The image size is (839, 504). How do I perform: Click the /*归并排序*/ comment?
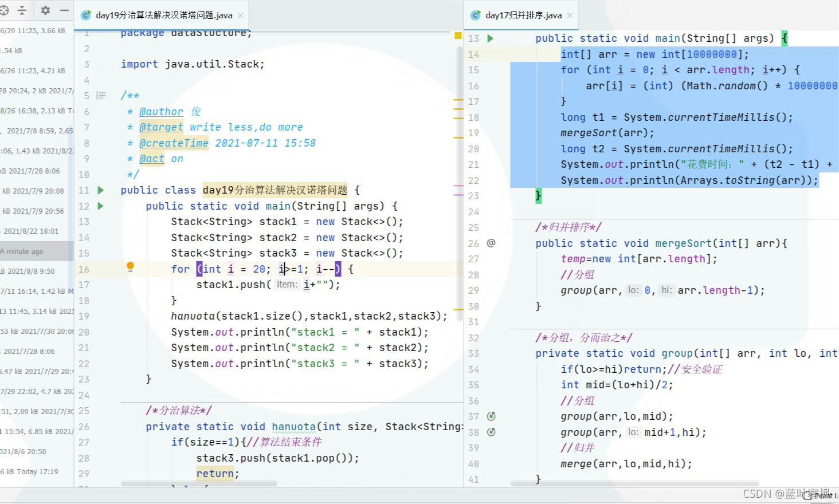(568, 227)
